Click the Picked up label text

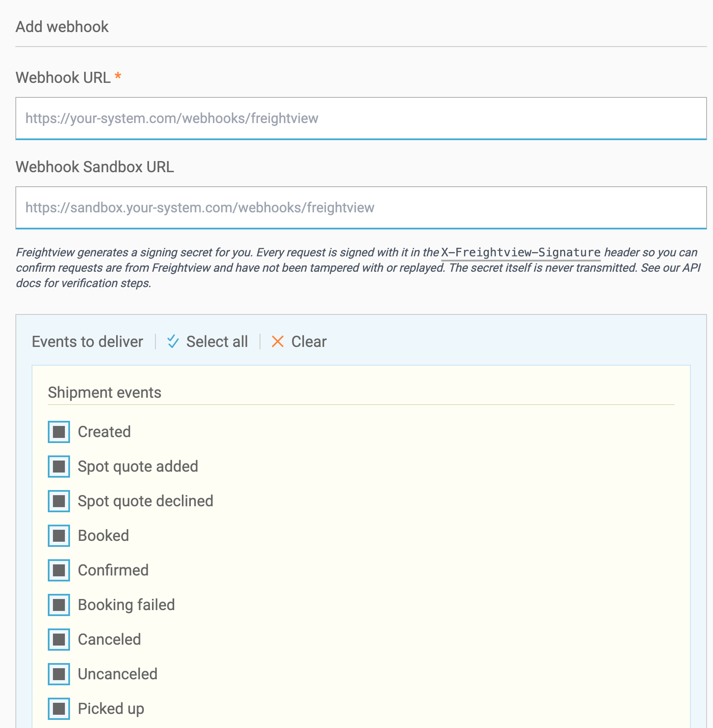point(111,709)
